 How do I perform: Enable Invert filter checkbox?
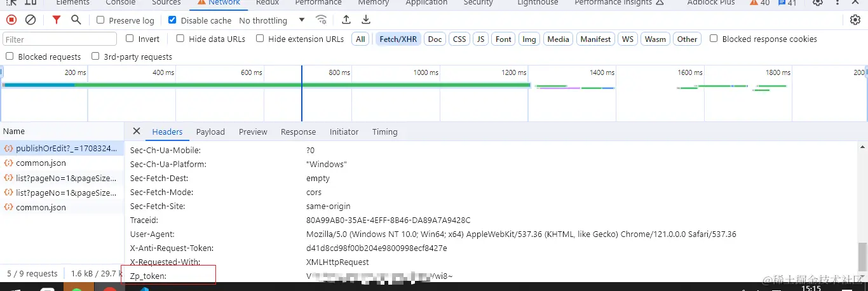pyautogui.click(x=130, y=39)
